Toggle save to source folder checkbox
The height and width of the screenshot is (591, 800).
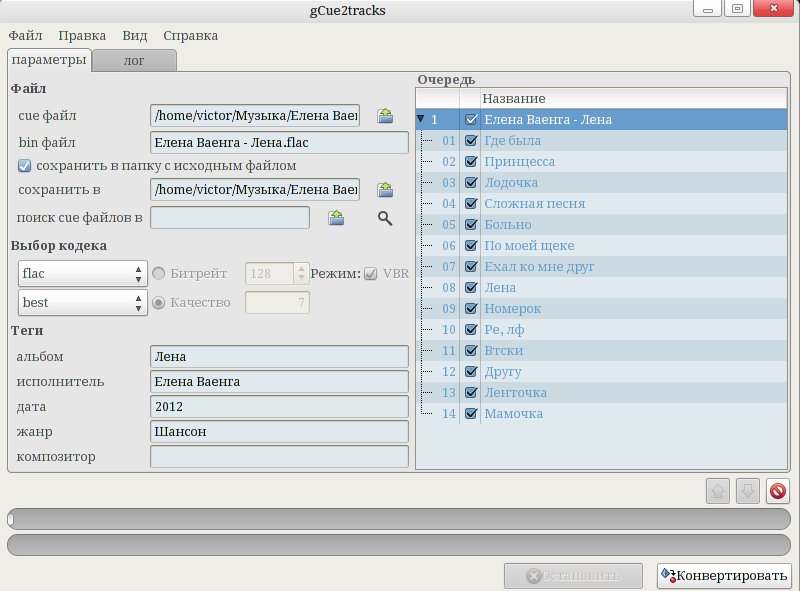click(x=24, y=166)
